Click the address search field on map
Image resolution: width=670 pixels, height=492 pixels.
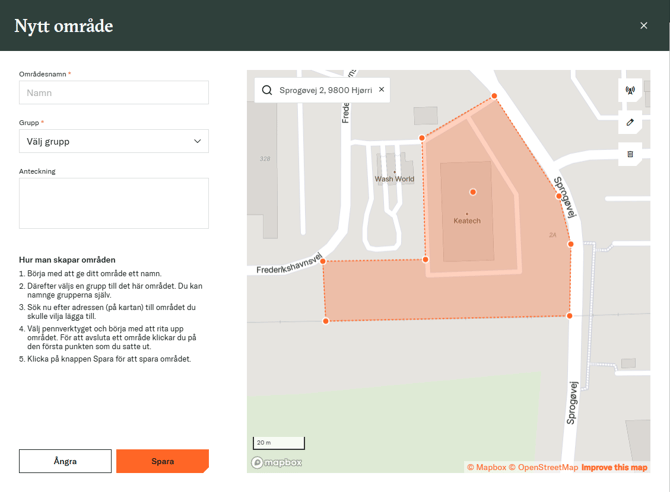325,90
